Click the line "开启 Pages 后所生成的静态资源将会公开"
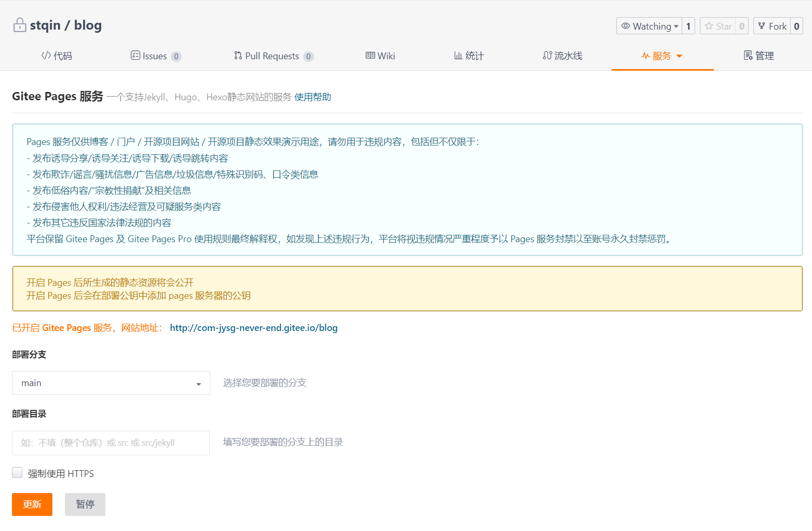This screenshot has height=531, width=812. [110, 283]
